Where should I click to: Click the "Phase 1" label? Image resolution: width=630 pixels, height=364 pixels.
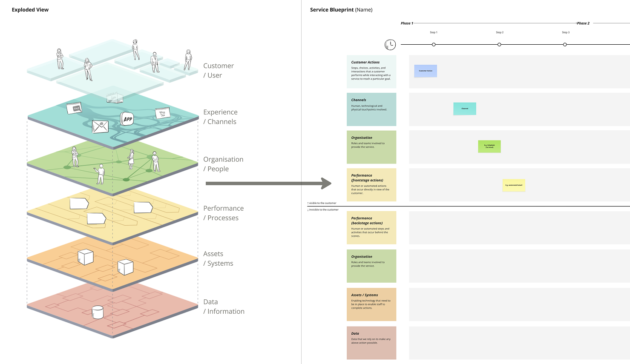tap(407, 23)
